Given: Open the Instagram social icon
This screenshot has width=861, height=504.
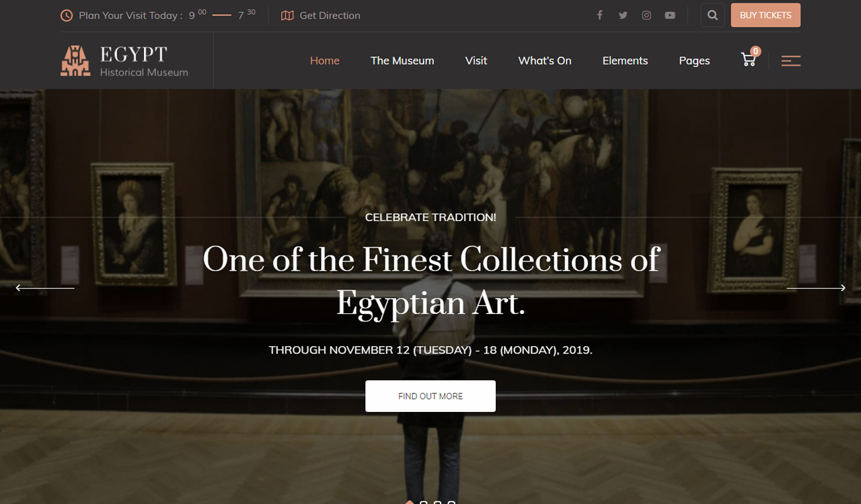Looking at the screenshot, I should [646, 15].
